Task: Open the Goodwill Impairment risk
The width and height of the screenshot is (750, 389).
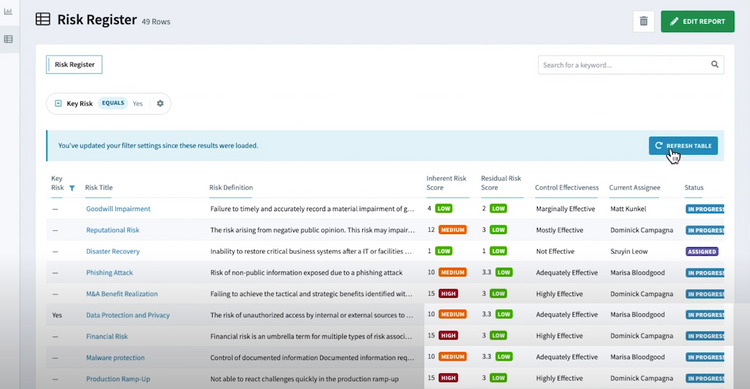Action: (118, 209)
